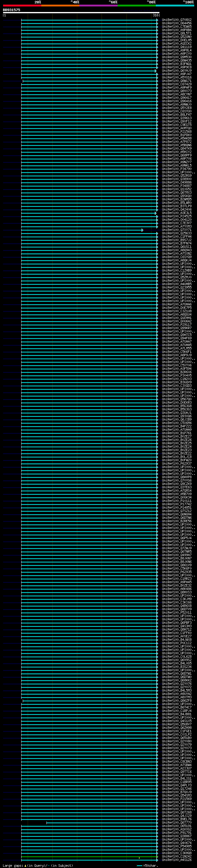Click label UniRef100_Q23955
The height and width of the screenshot is (868, 197).
(177, 287)
